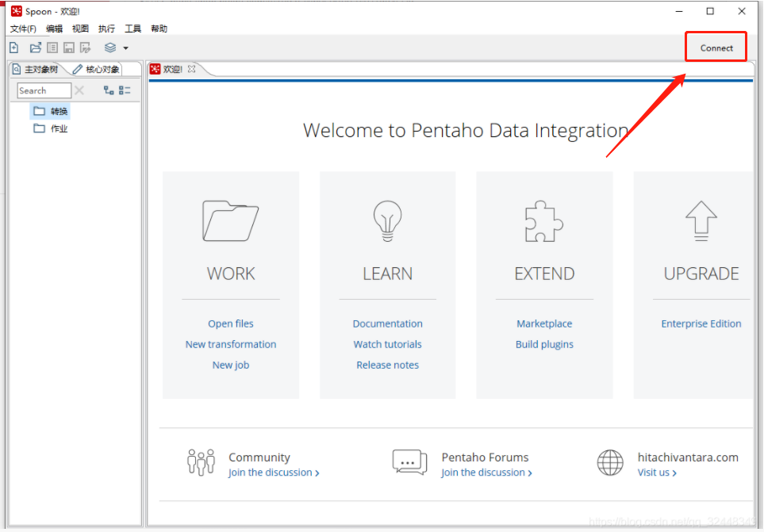Image resolution: width=764 pixels, height=532 pixels.
Task: Click the Save file toolbar icon
Action: coord(69,48)
